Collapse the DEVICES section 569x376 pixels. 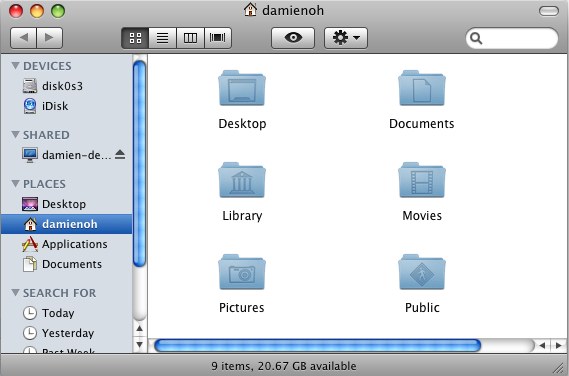15,66
